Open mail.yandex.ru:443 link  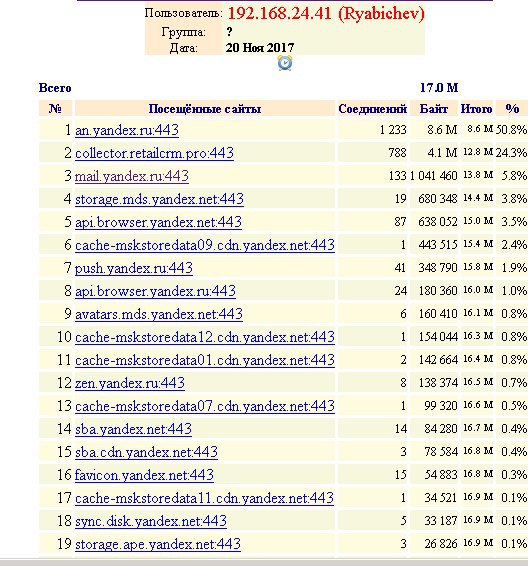(132, 176)
